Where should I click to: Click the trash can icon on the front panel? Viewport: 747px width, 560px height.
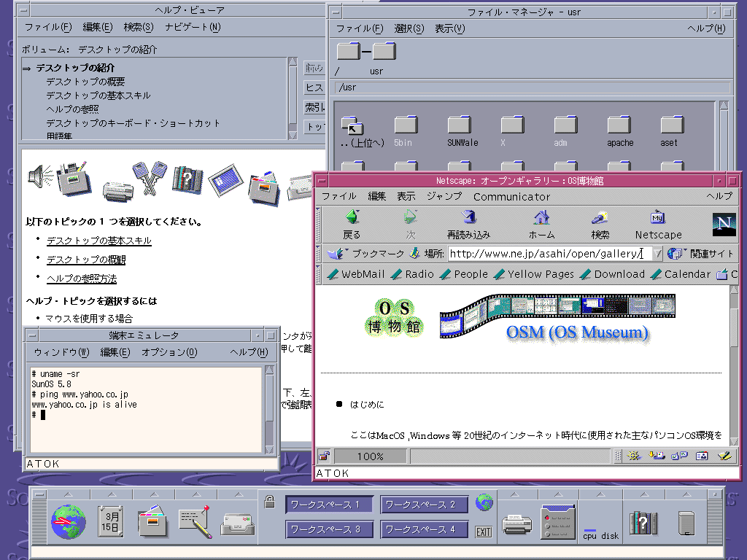point(686,523)
